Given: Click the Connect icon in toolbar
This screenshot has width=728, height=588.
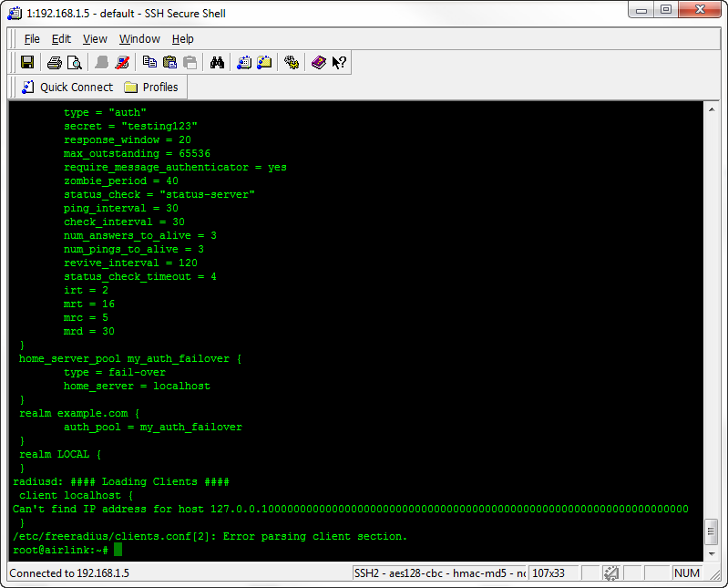Looking at the screenshot, I should pyautogui.click(x=101, y=62).
